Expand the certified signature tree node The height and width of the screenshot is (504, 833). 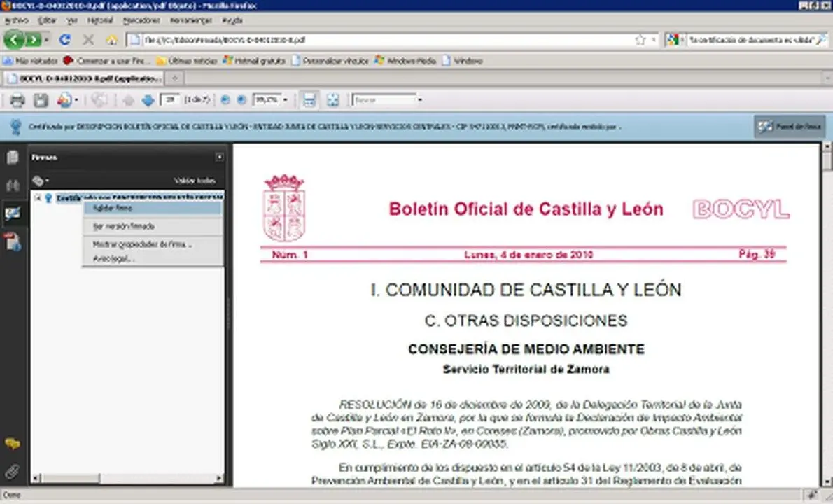38,198
